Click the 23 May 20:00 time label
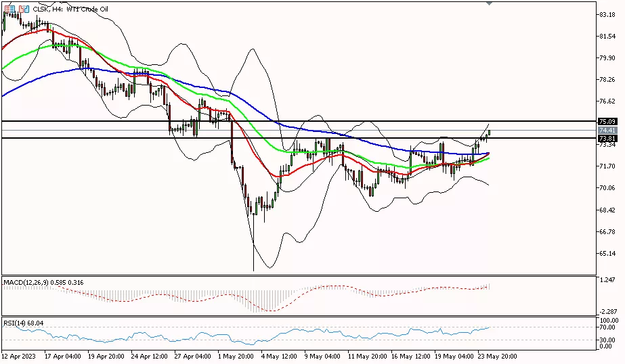This screenshot has height=364, width=625. pos(496,355)
